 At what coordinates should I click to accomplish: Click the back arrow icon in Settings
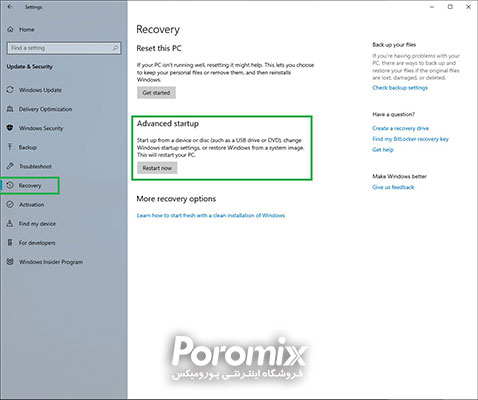[10, 6]
